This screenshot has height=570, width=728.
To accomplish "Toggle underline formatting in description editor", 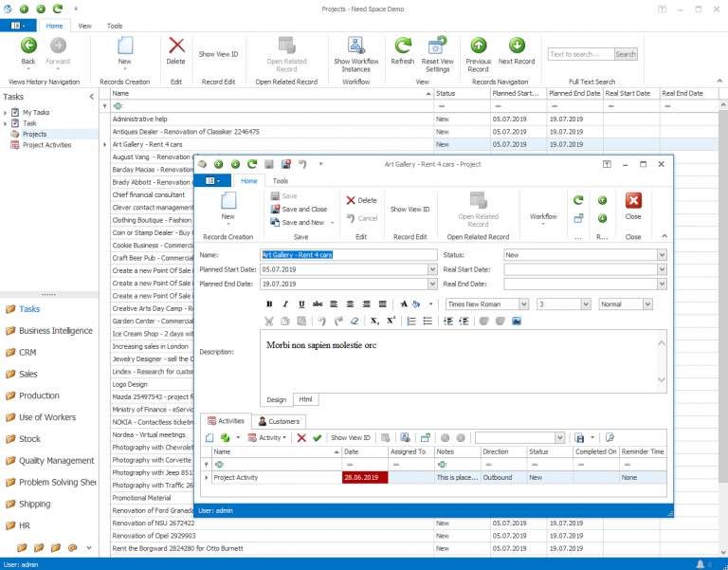I will (x=301, y=304).
